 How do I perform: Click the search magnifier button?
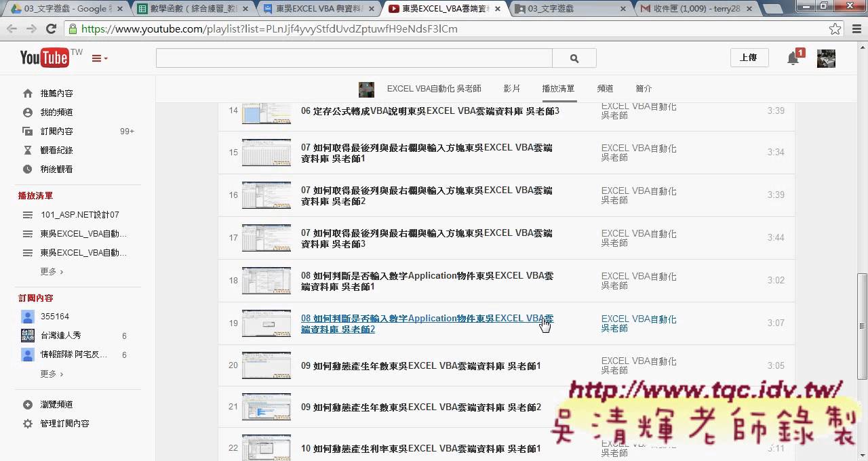574,58
